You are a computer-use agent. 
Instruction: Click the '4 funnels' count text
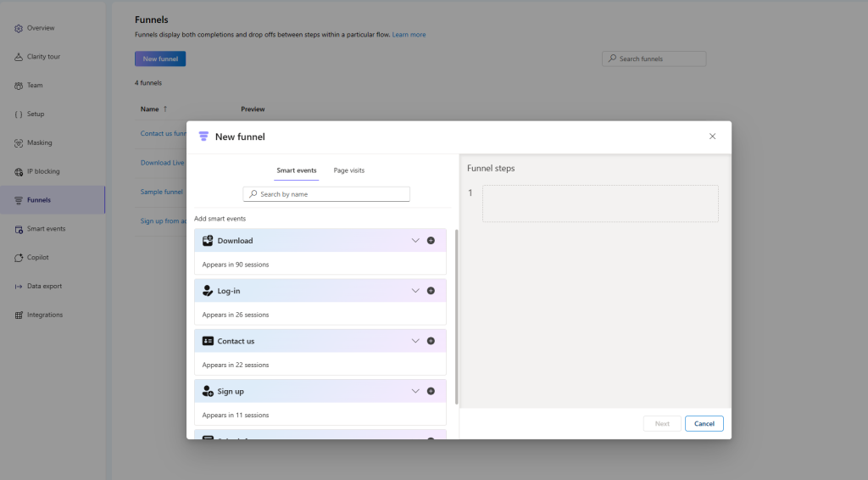[x=148, y=83]
